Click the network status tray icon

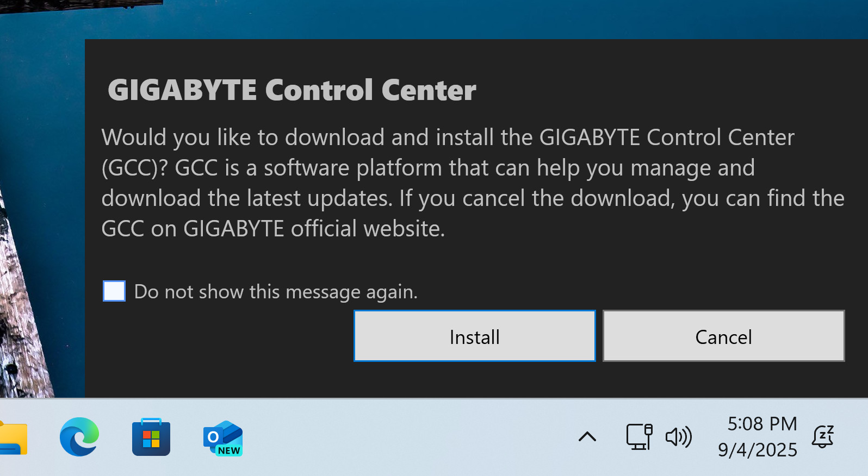tap(639, 437)
